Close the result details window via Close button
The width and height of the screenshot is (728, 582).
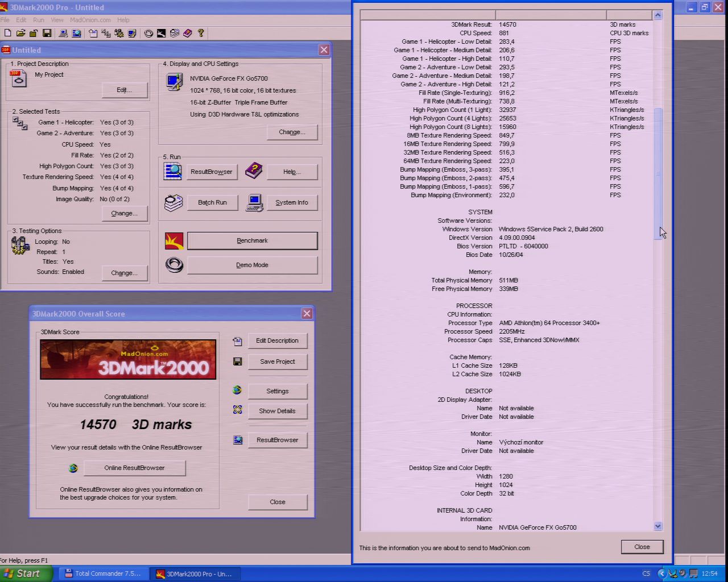642,547
